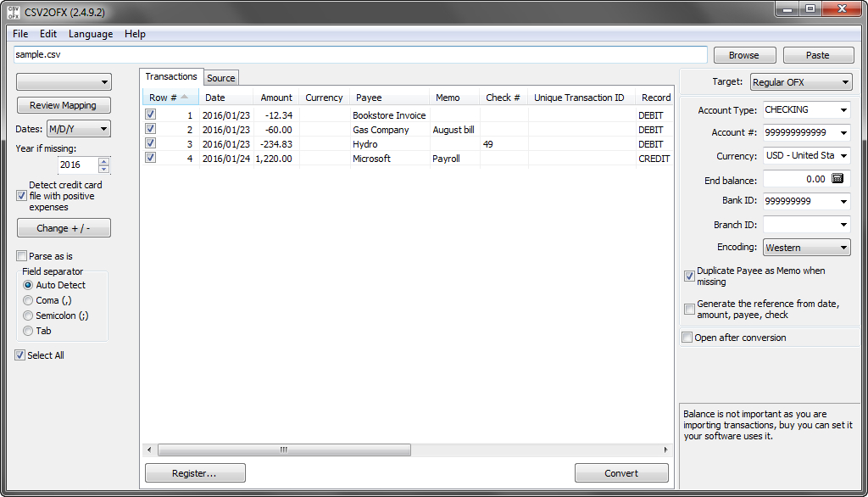This screenshot has width=868, height=497.
Task: Select the '-234.83' amount cell
Action: 276,144
